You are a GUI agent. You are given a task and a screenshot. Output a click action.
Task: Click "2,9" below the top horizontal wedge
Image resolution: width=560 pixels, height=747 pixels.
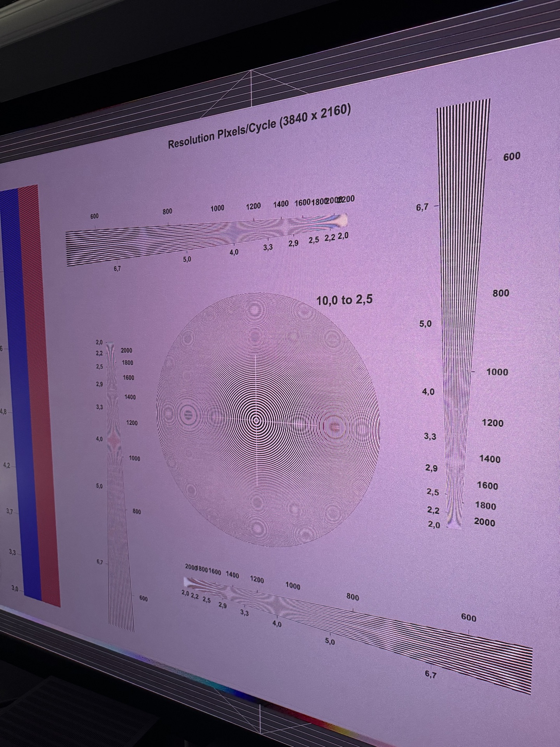[x=294, y=243]
